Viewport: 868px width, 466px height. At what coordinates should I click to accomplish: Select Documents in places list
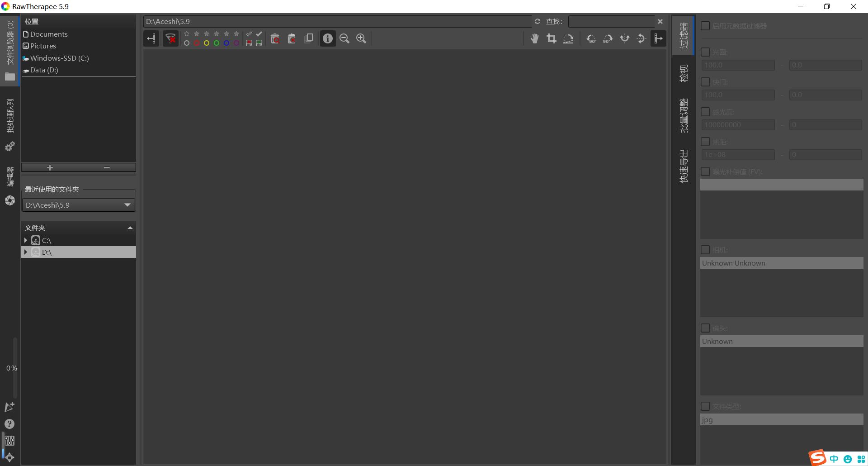coord(79,34)
